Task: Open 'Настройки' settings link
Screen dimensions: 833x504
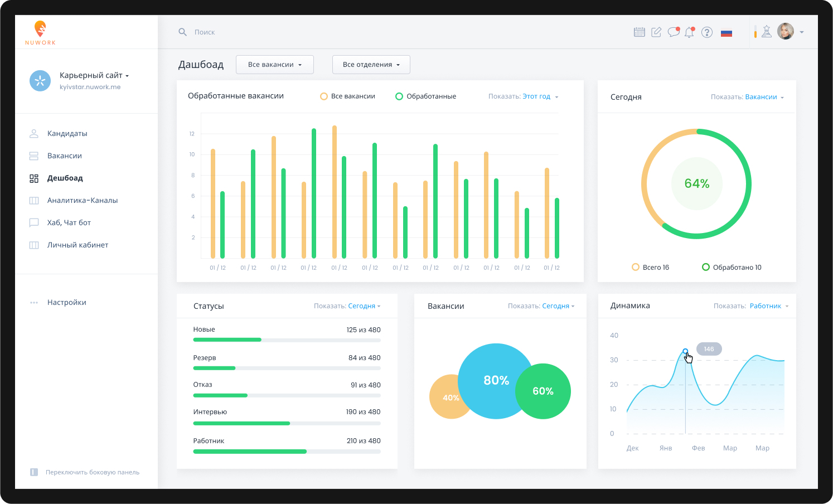Action: [x=66, y=303]
